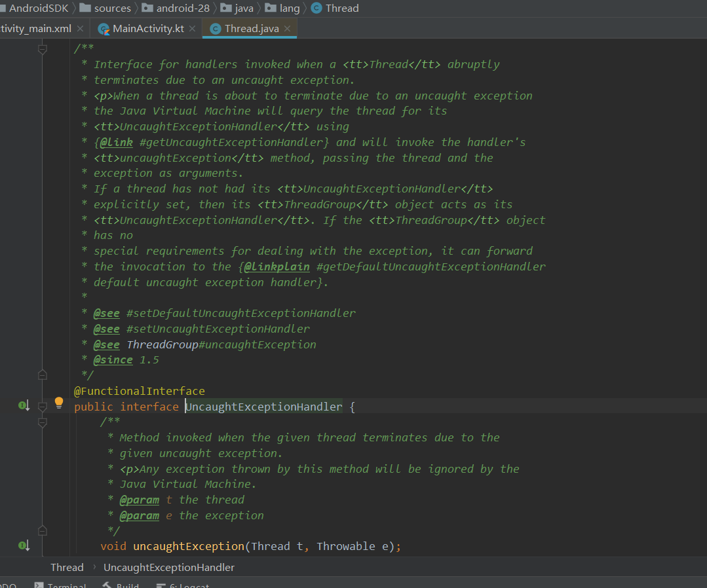Collapse the Javadoc comment fold arrow

pyautogui.click(x=43, y=48)
